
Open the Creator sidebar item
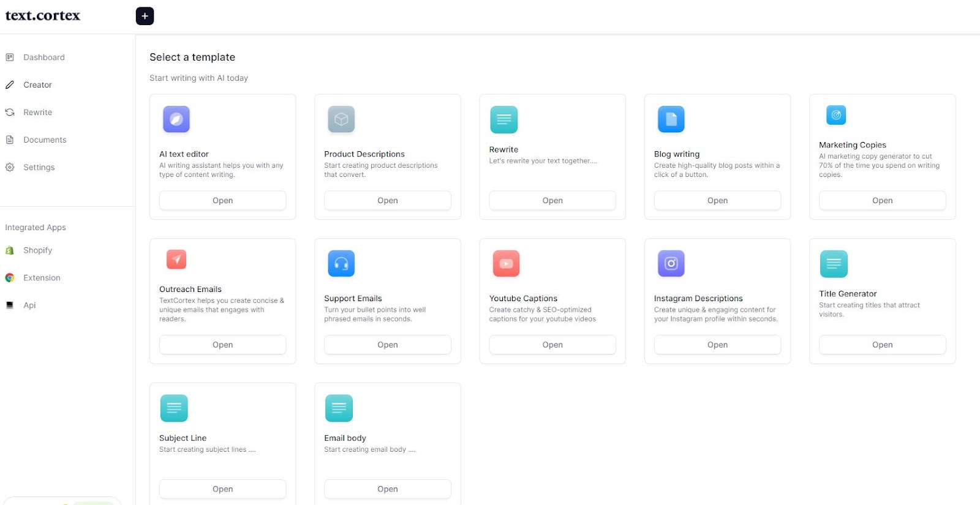tap(37, 85)
